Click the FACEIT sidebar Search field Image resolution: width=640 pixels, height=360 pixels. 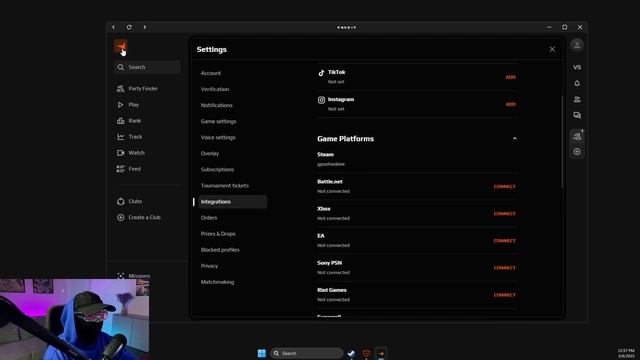tap(147, 67)
